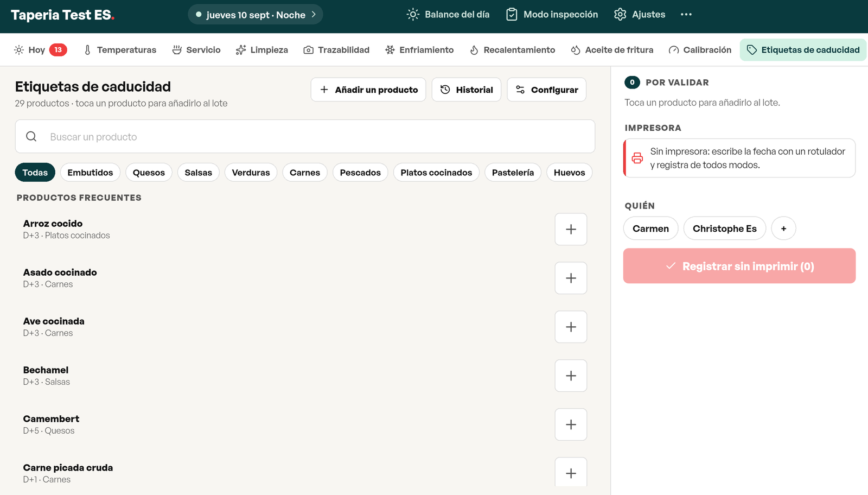Focus the Buscar un producto field
Viewport: 868px width, 495px height.
click(305, 137)
